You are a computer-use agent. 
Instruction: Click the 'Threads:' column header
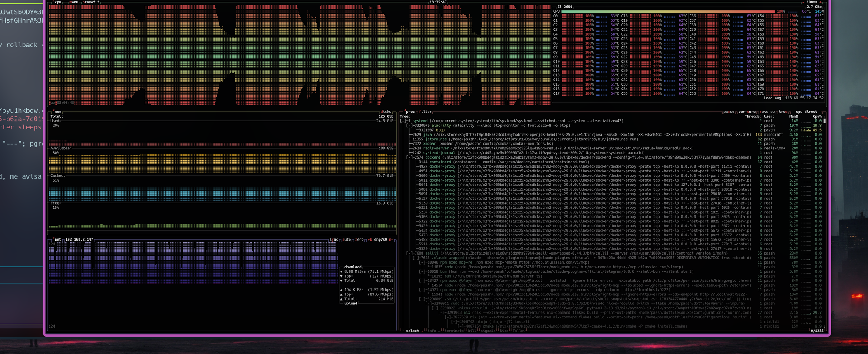(753, 116)
